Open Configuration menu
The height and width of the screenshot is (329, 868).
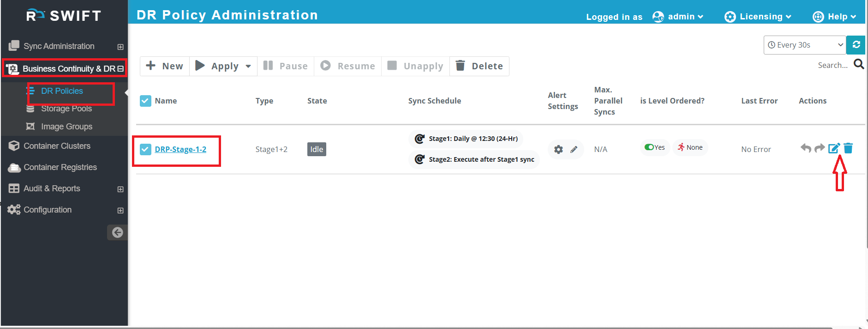(x=48, y=210)
